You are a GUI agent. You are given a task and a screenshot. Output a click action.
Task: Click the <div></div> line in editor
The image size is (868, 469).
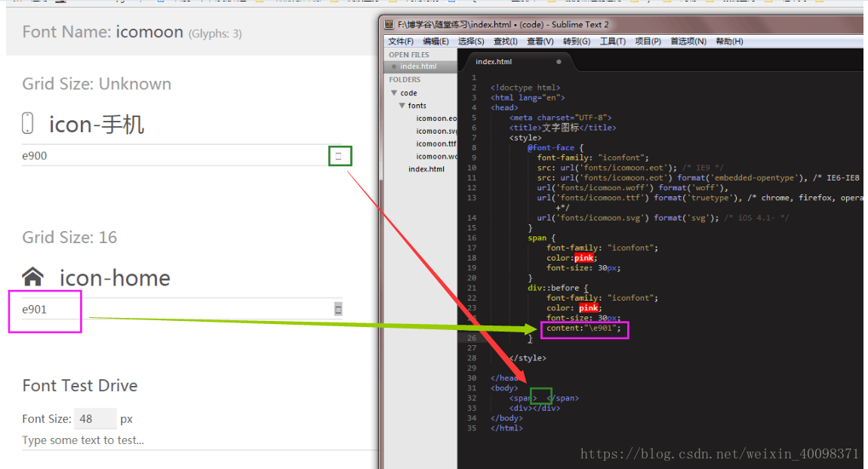point(534,408)
